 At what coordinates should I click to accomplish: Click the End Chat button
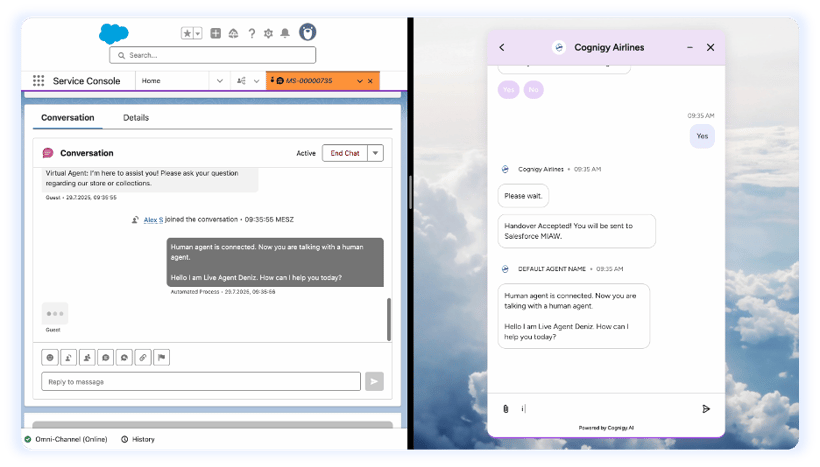click(x=345, y=153)
